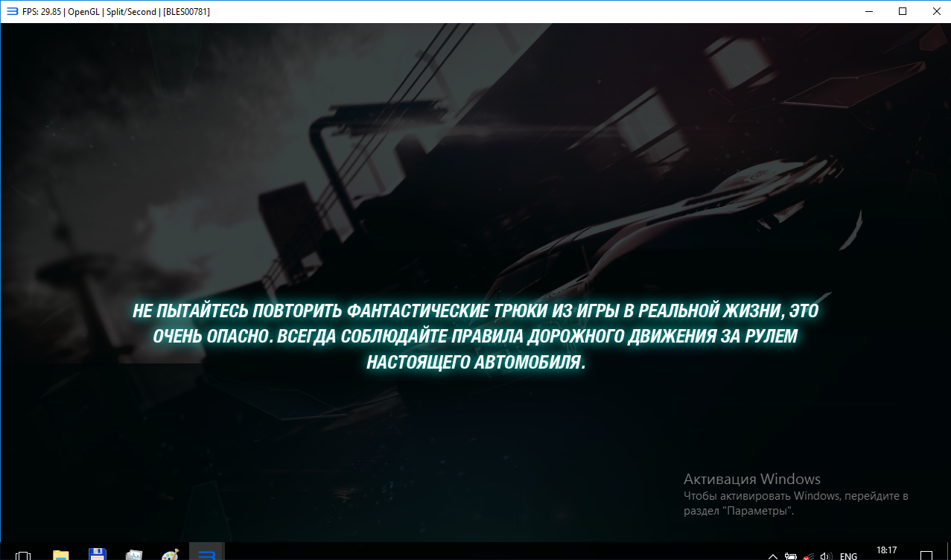Viewport: 951px width, 560px height.
Task: Maximize the Split/Second RPCS3 window
Action: [903, 11]
